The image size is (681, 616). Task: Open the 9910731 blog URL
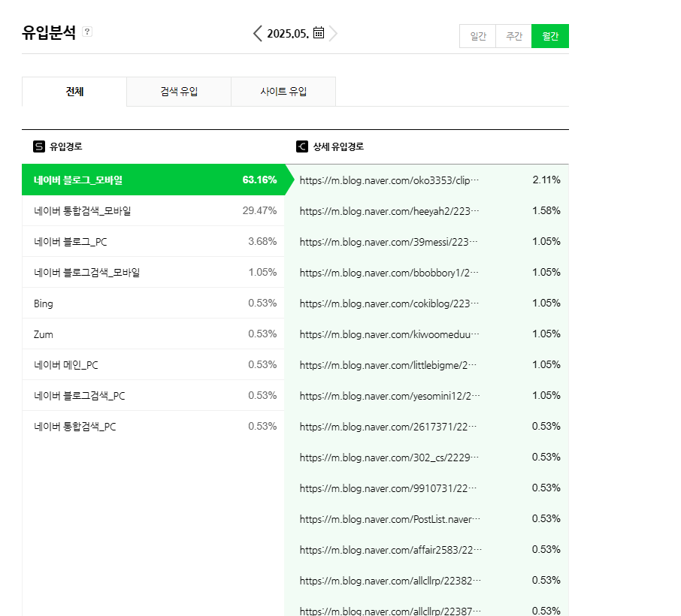(389, 488)
